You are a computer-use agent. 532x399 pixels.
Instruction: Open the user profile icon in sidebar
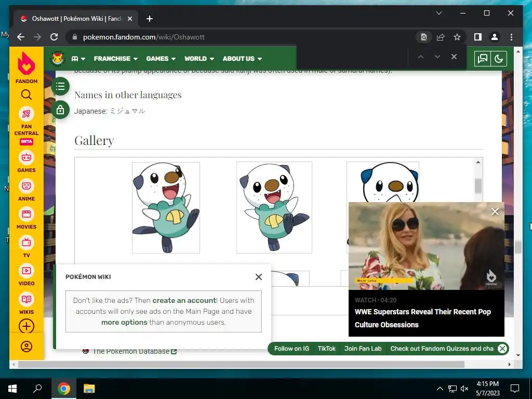pos(26,347)
